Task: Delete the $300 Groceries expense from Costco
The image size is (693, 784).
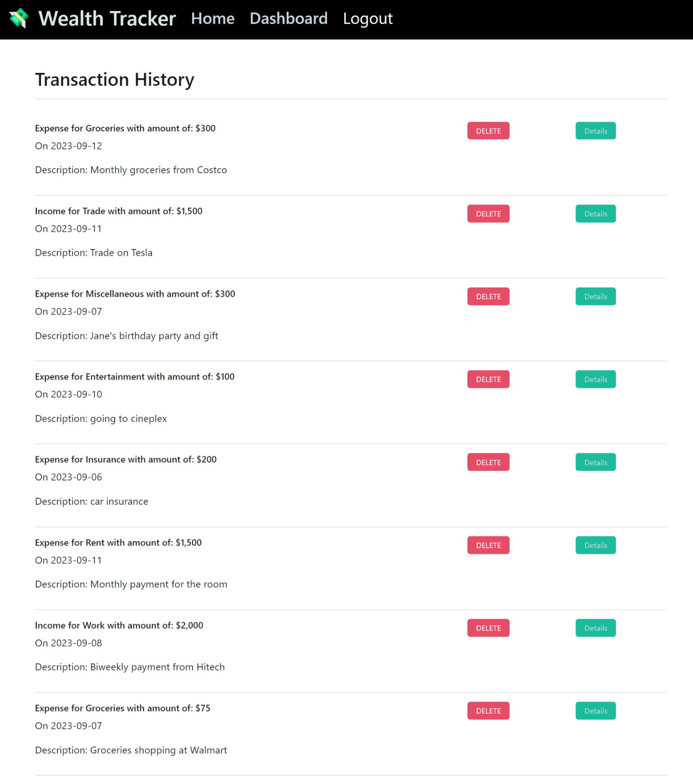Action: coord(488,131)
